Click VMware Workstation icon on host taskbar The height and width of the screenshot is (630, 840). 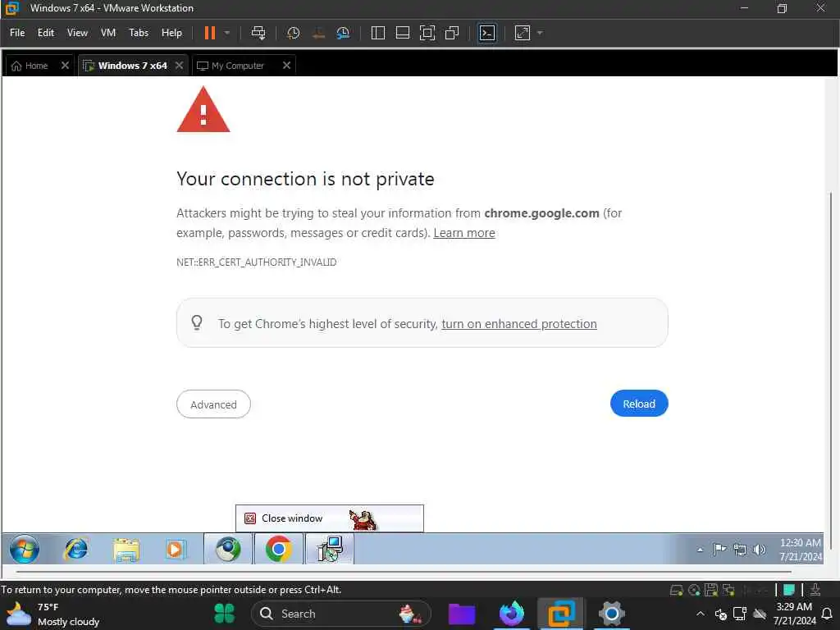coord(561,614)
